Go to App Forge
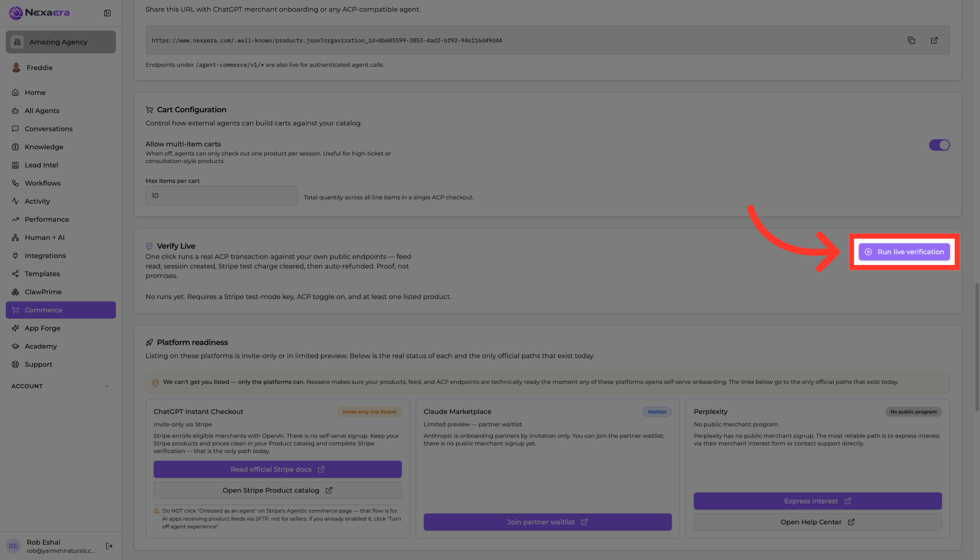 [61, 328]
